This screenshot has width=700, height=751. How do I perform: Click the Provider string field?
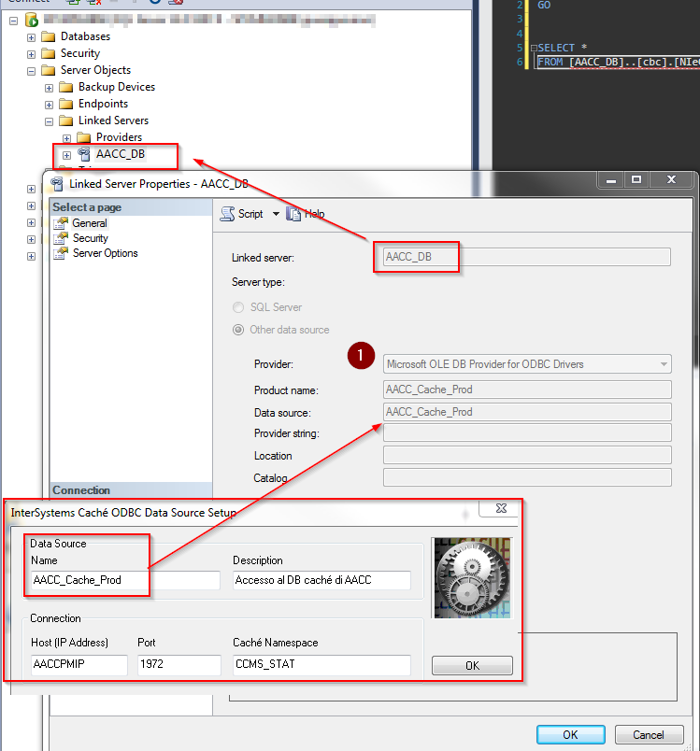pyautogui.click(x=527, y=433)
